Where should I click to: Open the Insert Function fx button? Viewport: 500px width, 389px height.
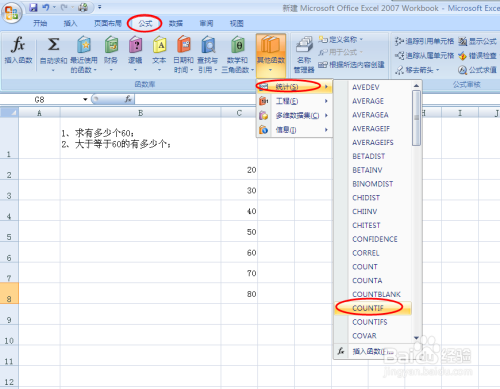(x=18, y=50)
